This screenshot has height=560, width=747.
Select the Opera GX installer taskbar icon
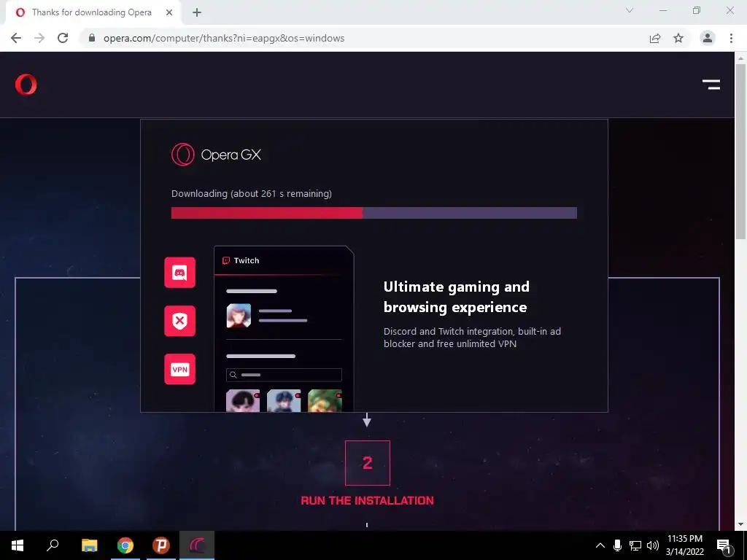pos(197,545)
